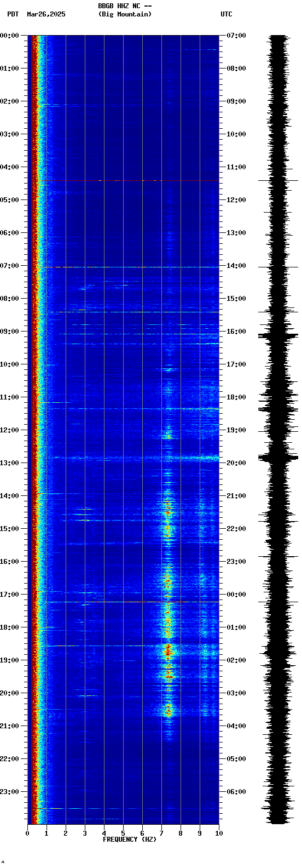Click the 00:00 PDT time label
Screen dimensions: 302x868
pyautogui.click(x=9, y=36)
